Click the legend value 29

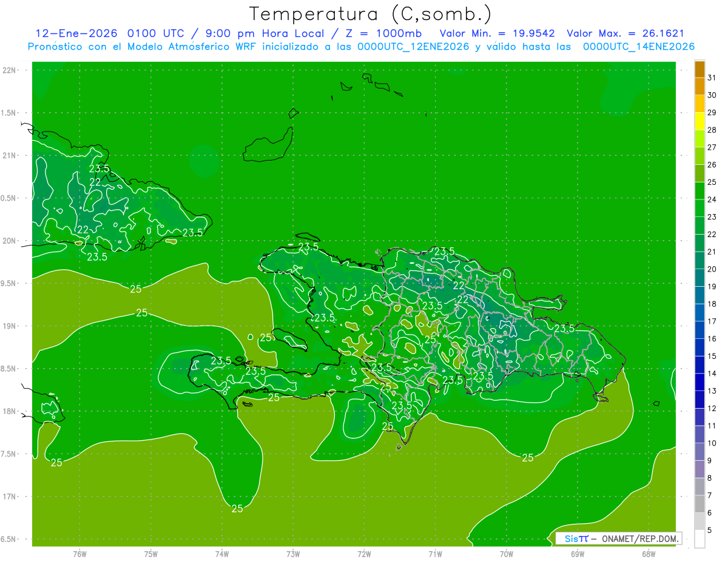point(712,113)
